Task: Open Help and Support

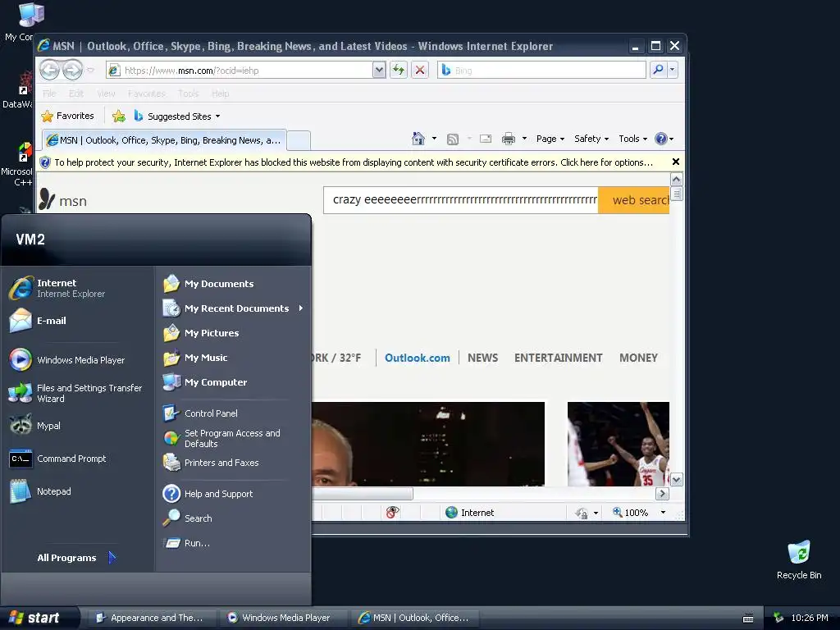Action: point(233,494)
